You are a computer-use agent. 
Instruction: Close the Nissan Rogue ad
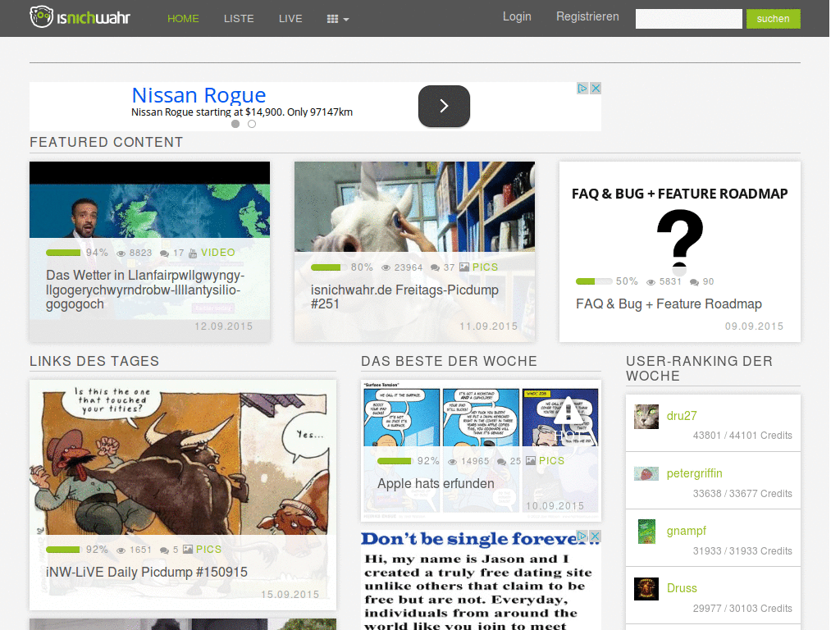click(596, 89)
